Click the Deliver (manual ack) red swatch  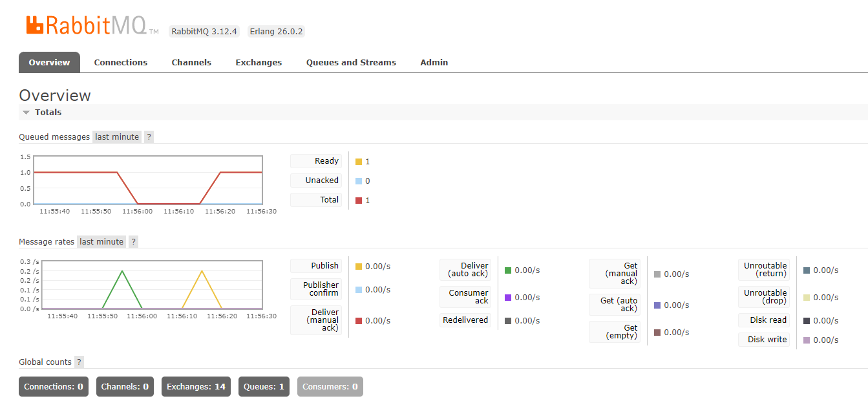pos(359,321)
